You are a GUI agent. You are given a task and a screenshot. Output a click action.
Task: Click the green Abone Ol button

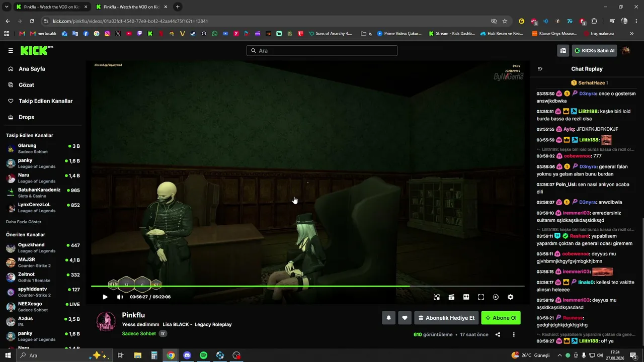coord(501,318)
